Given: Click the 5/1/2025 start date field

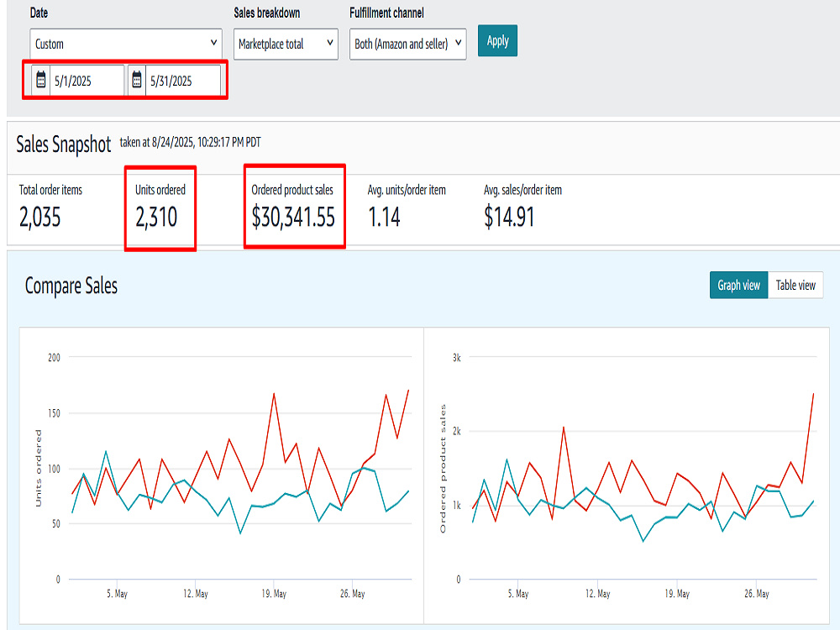Looking at the screenshot, I should [87, 81].
